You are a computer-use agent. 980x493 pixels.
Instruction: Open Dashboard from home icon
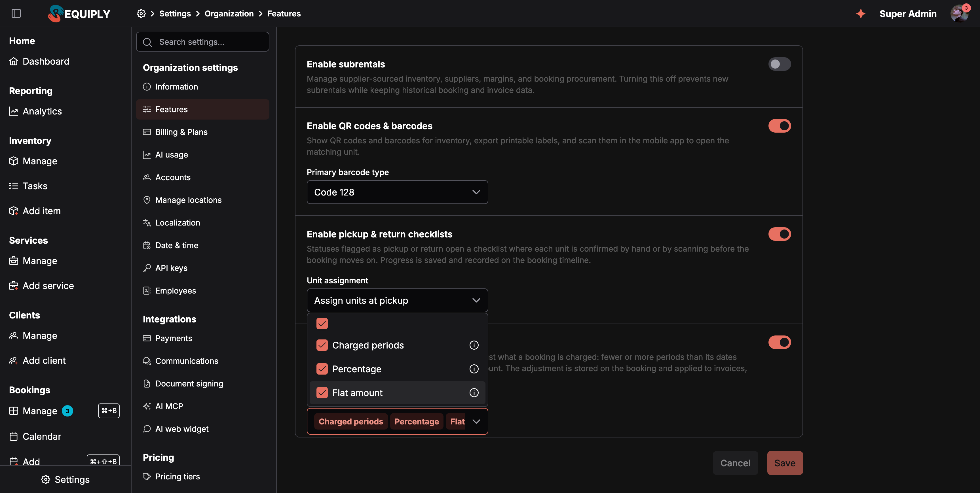coord(14,61)
